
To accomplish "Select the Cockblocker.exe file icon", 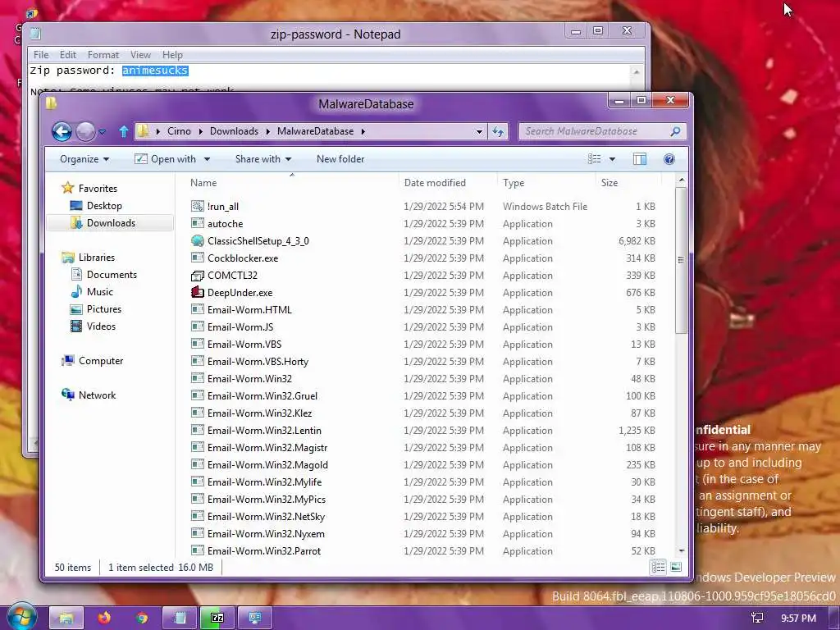I will point(198,258).
